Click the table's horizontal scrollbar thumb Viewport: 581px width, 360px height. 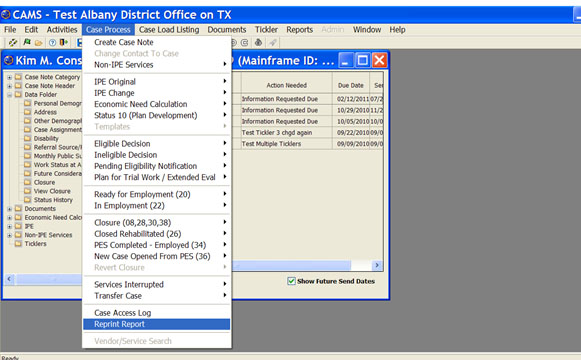[x=291, y=265]
